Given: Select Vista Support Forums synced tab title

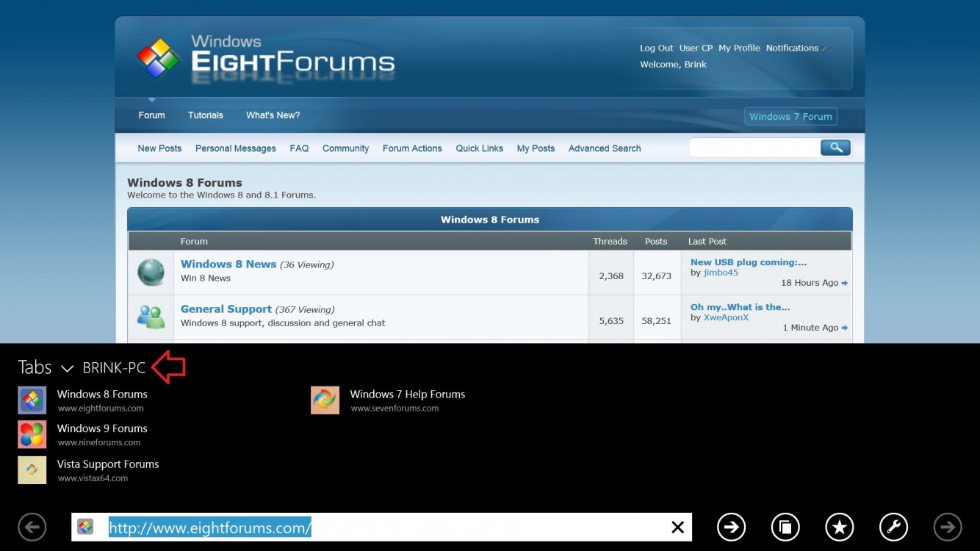Looking at the screenshot, I should 108,464.
